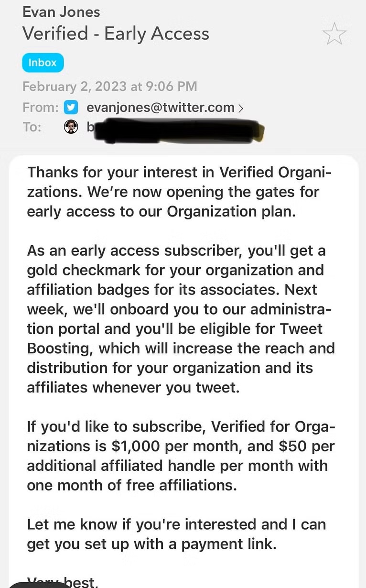Click the paragraph starting "Thanks for your interest"
Image resolution: width=366 pixels, height=588 pixels.
click(180, 192)
